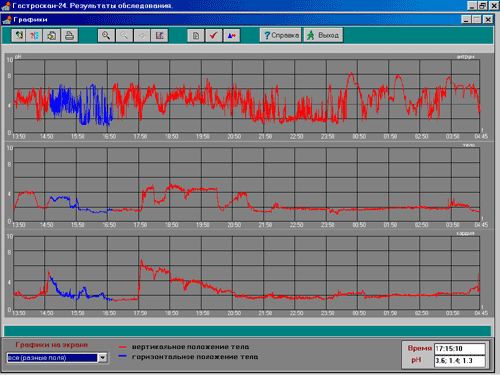Click the Гастроскан-24 main window title icon
This screenshot has width=500, height=375.
6,5
